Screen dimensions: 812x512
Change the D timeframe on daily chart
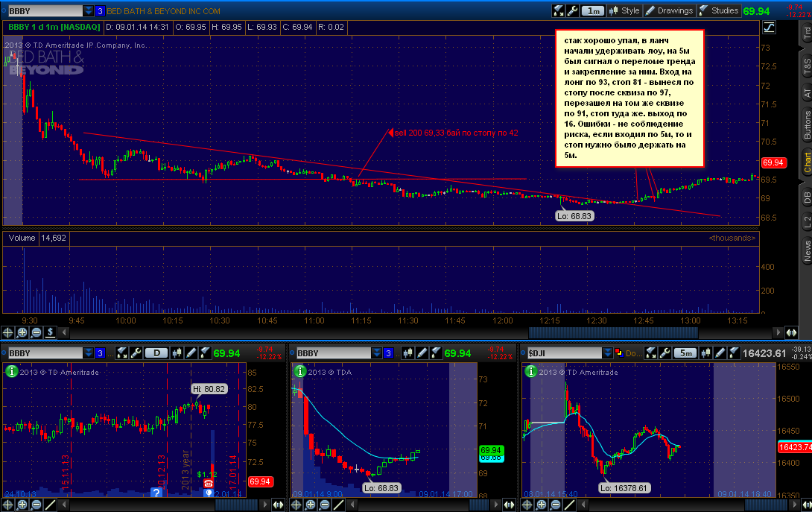[156, 353]
